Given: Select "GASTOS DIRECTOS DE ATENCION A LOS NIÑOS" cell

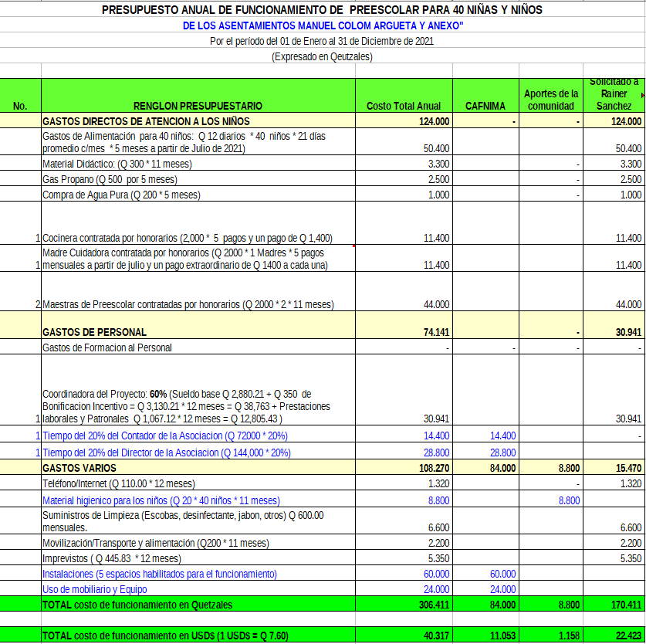Looking at the screenshot, I should pyautogui.click(x=146, y=121).
